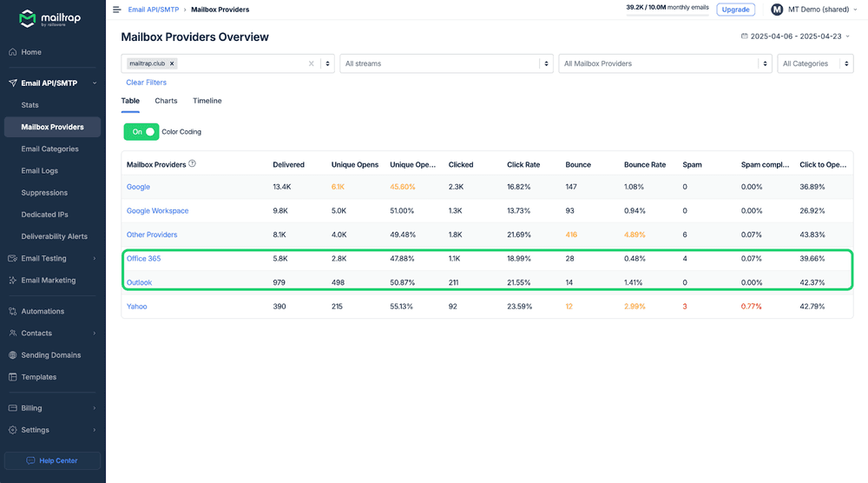The height and width of the screenshot is (483, 868).
Task: Open the Yahoo provider link
Action: click(x=137, y=307)
